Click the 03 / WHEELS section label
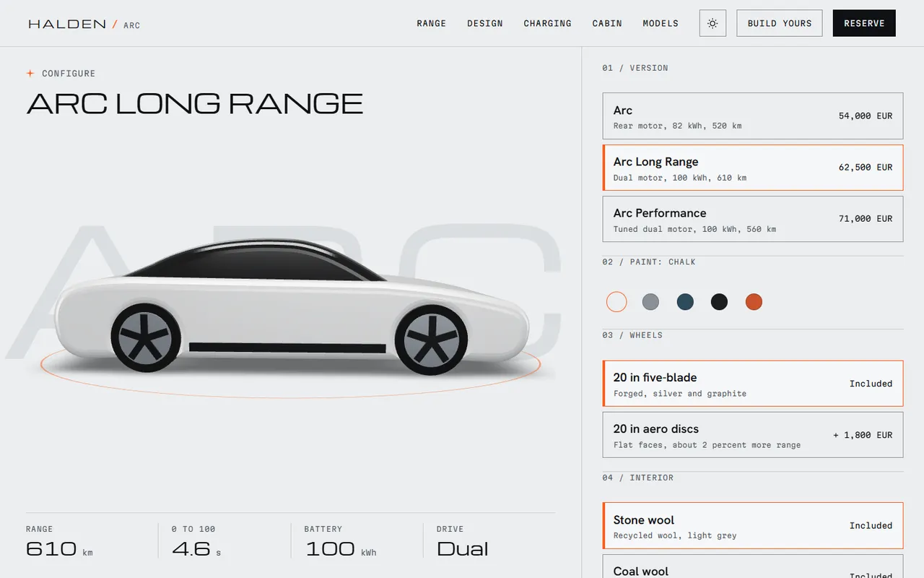The image size is (924, 578). coord(632,335)
